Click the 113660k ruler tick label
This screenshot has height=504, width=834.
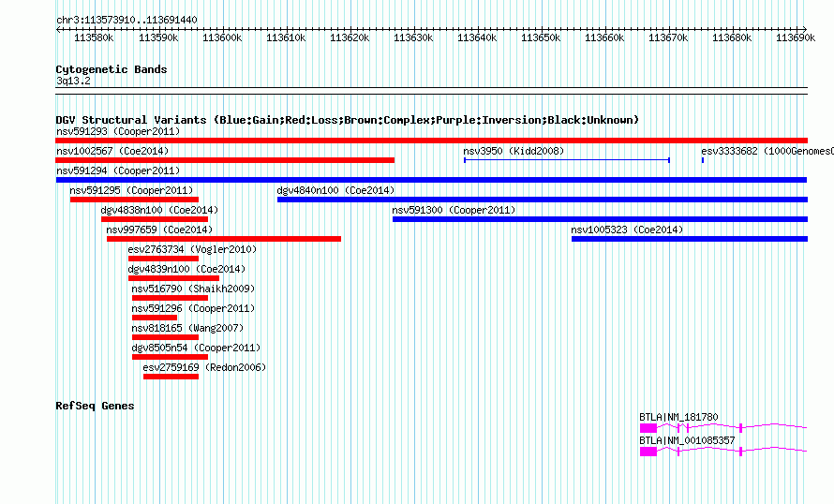point(604,38)
